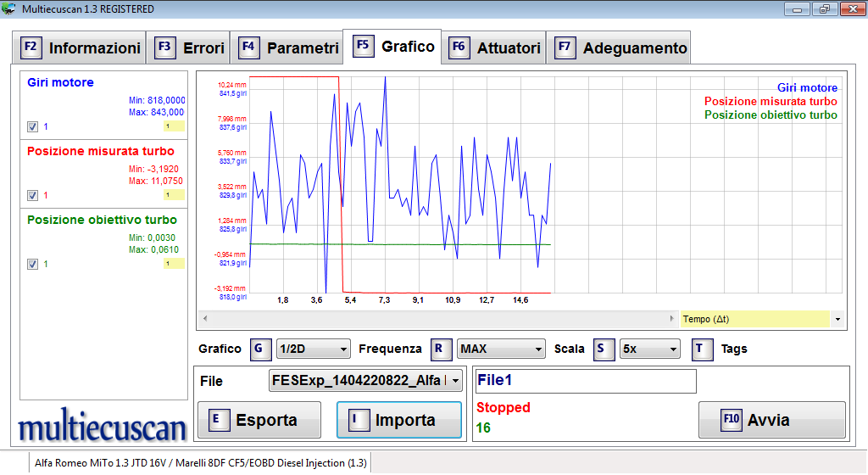Expand the Frequenza MAX dropdown

(501, 349)
